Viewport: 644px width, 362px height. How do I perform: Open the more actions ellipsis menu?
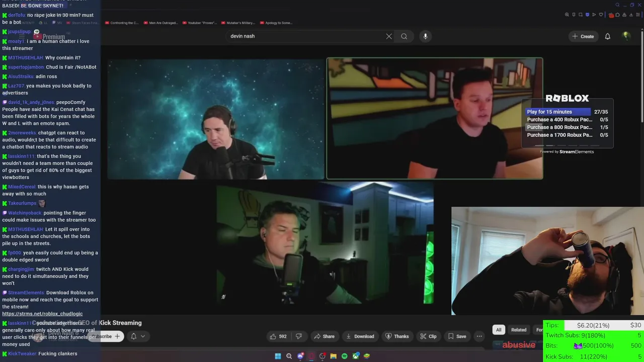479,336
